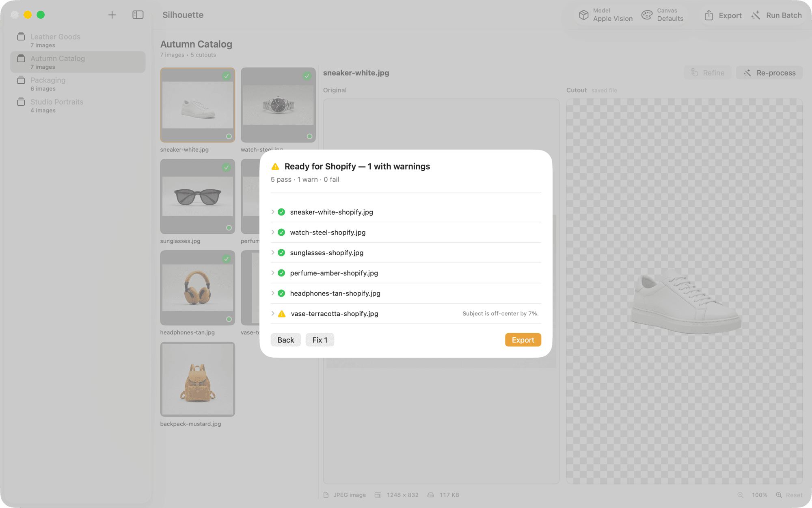Click the Model cube icon
Image resolution: width=812 pixels, height=508 pixels.
tap(583, 15)
